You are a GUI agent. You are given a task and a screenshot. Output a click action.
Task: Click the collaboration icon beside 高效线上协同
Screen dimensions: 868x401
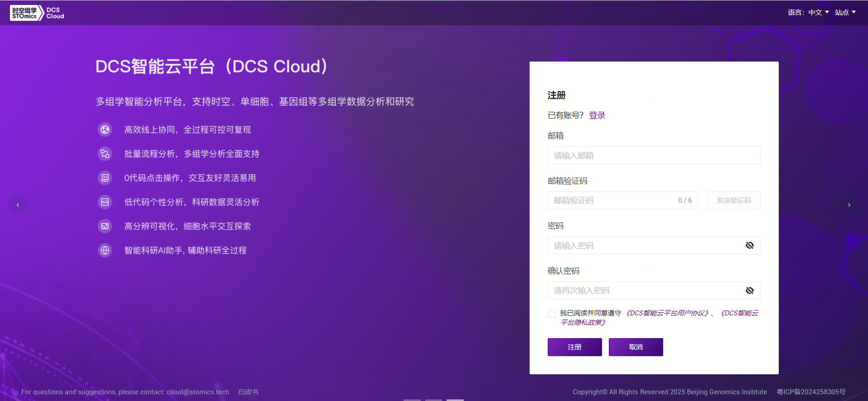105,130
